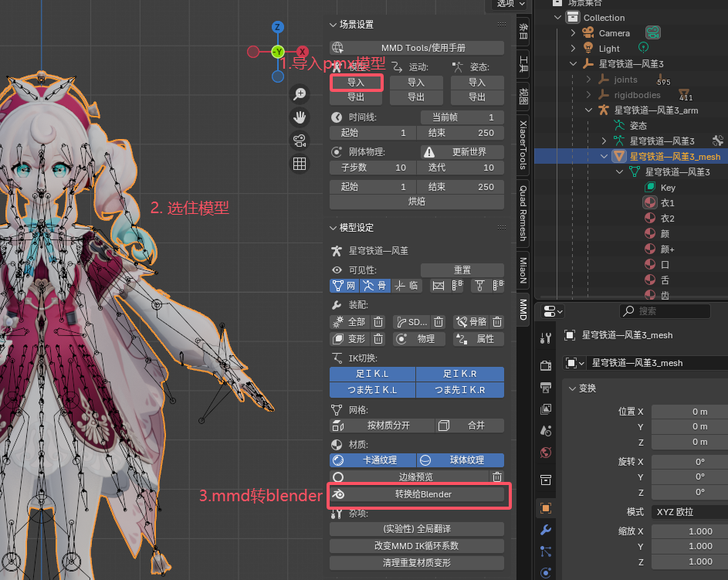Click trash icon next to 骨骼 button
This screenshot has height=580, width=728.
click(497, 322)
